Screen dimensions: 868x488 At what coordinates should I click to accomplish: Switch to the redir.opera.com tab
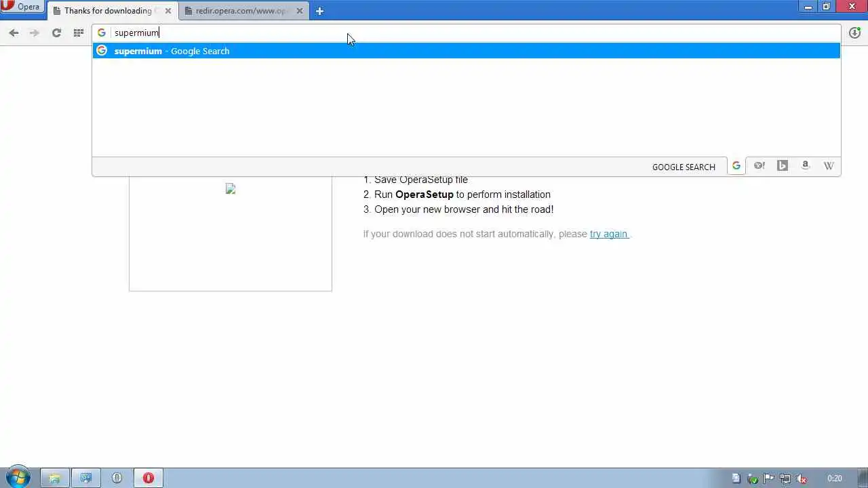(243, 11)
